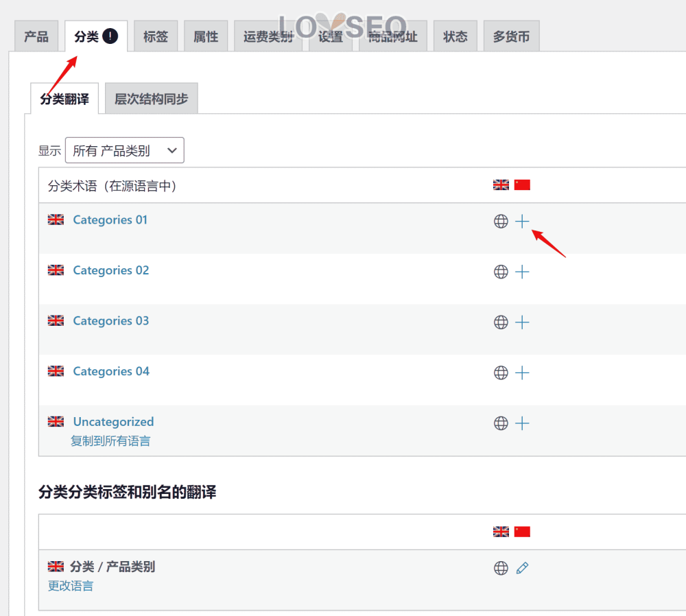Switch to the 标签 tab
Viewport: 686px width, 616px height.
(x=156, y=36)
